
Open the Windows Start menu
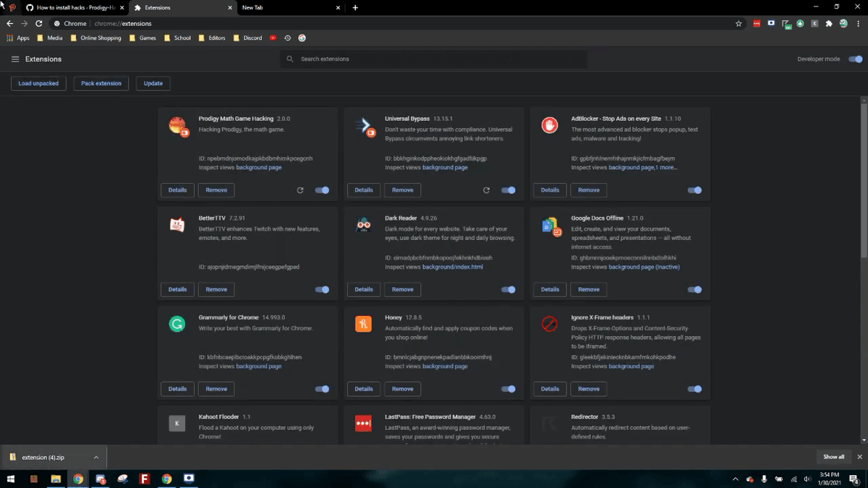pyautogui.click(x=11, y=479)
